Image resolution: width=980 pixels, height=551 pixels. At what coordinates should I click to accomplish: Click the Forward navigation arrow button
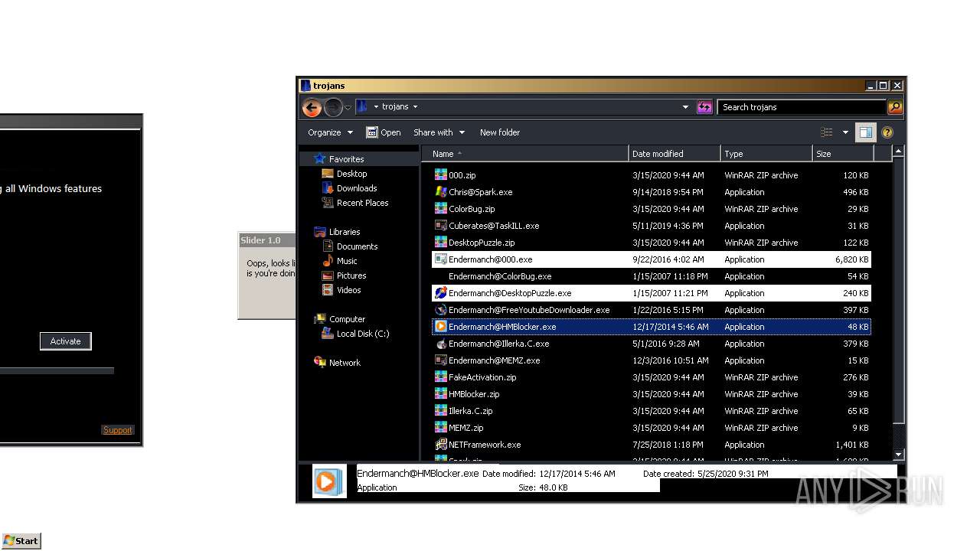(x=333, y=107)
